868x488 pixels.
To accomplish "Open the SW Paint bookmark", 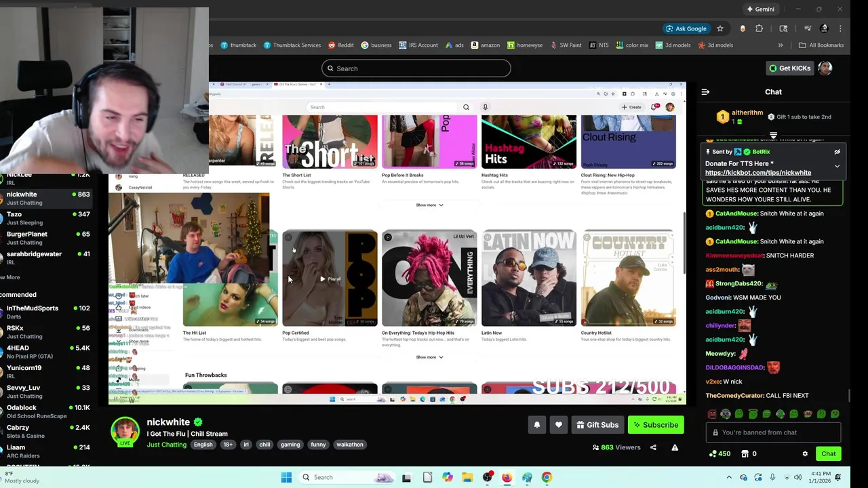I will coord(566,45).
